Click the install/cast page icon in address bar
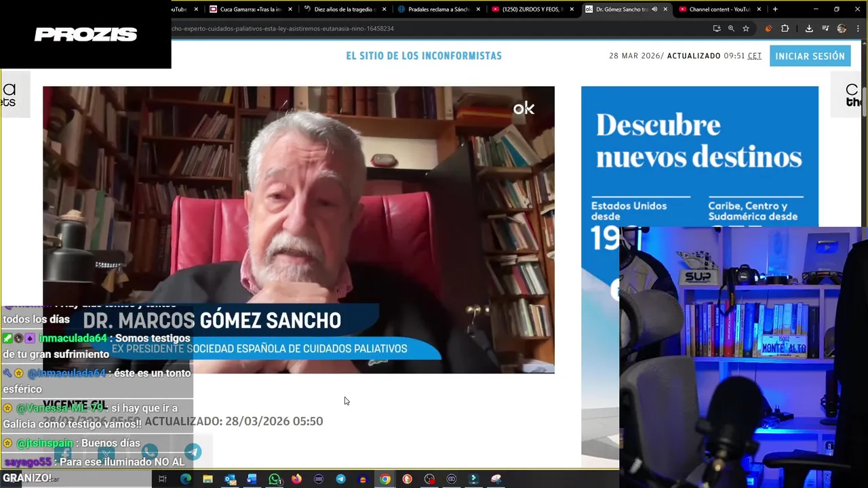The width and height of the screenshot is (868, 488). [x=717, y=28]
